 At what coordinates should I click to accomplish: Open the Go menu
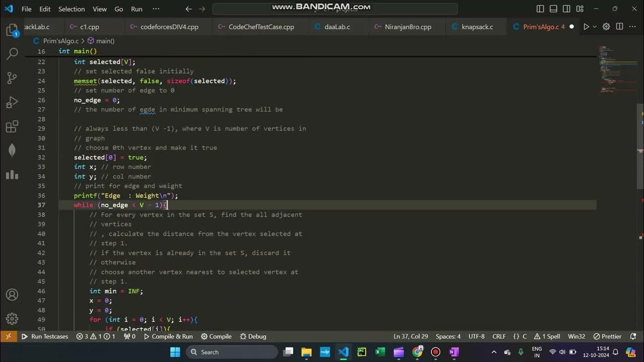(x=119, y=9)
